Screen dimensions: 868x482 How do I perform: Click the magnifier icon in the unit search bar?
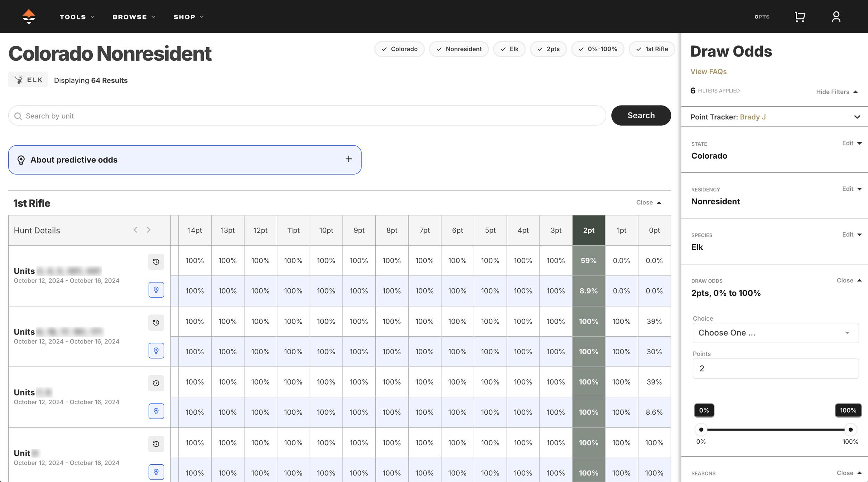18,116
